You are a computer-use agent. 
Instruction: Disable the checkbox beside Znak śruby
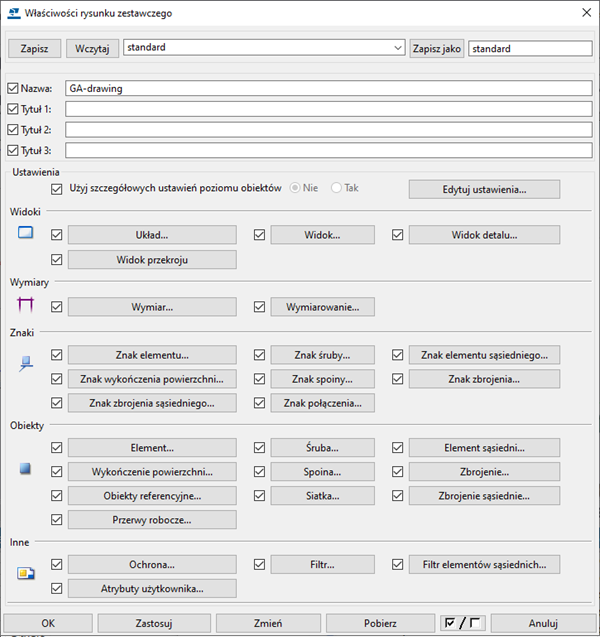tap(260, 354)
